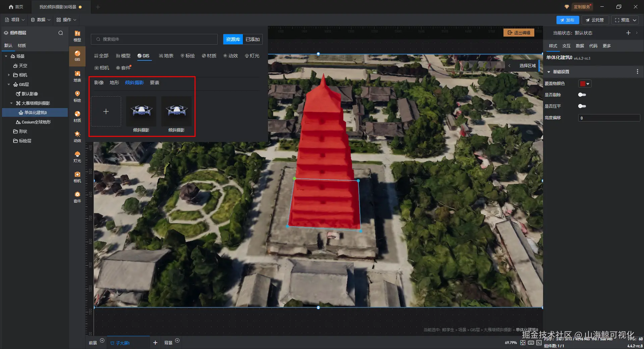Open the 动效 sidebar category
Screen dimensions: 644x349
[77, 137]
